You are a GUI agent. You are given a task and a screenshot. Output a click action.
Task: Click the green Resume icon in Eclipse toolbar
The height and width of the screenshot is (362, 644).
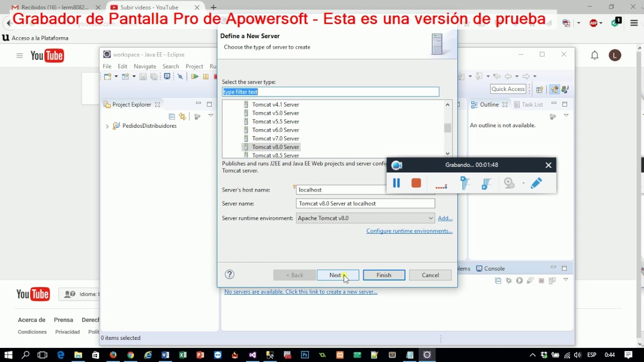click(194, 76)
